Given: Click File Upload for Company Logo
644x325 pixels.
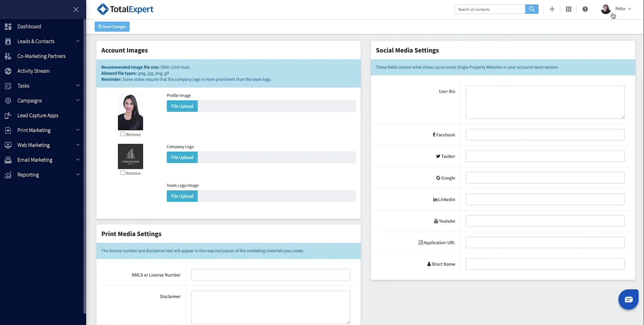Looking at the screenshot, I should coord(182,157).
